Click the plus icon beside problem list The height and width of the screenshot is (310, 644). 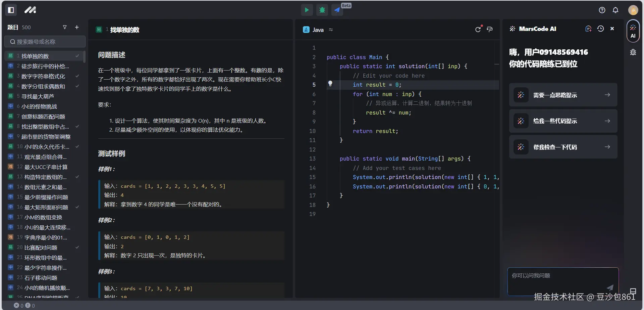pos(77,27)
